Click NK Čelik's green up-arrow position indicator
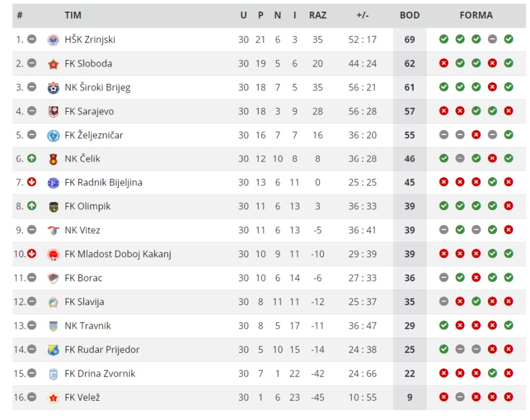 click(32, 158)
